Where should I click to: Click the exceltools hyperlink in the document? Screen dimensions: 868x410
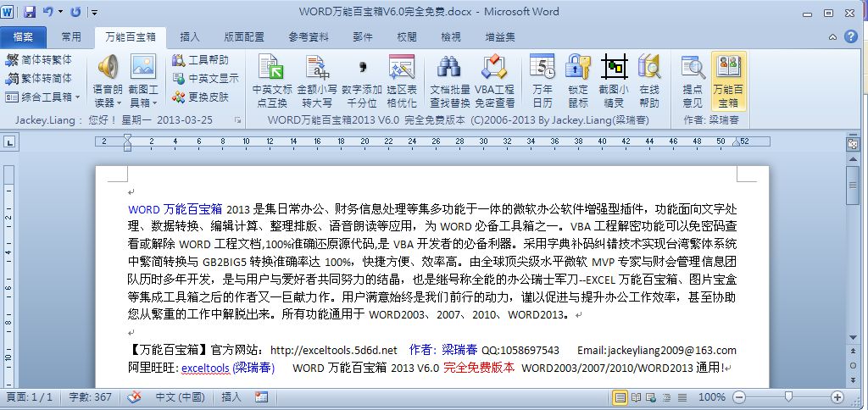[x=205, y=368]
